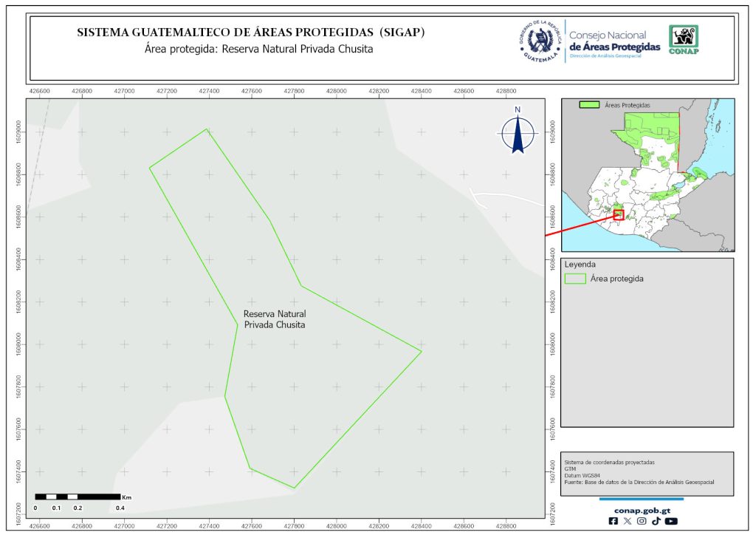This screenshot has height=535, width=756.
Task: Click the SISTEMA GUATEMALTECO DE ÁREAS PROTEGIDAS title
Action: click(x=250, y=33)
